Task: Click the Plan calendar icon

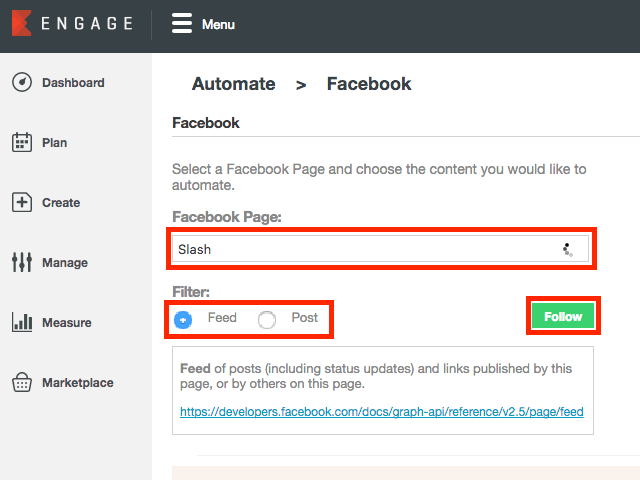Action: 22,142
